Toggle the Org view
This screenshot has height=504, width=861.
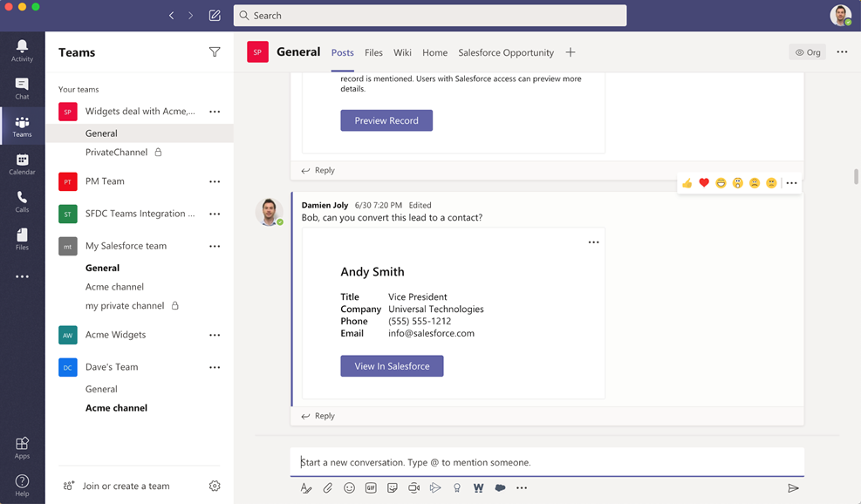pyautogui.click(x=807, y=51)
